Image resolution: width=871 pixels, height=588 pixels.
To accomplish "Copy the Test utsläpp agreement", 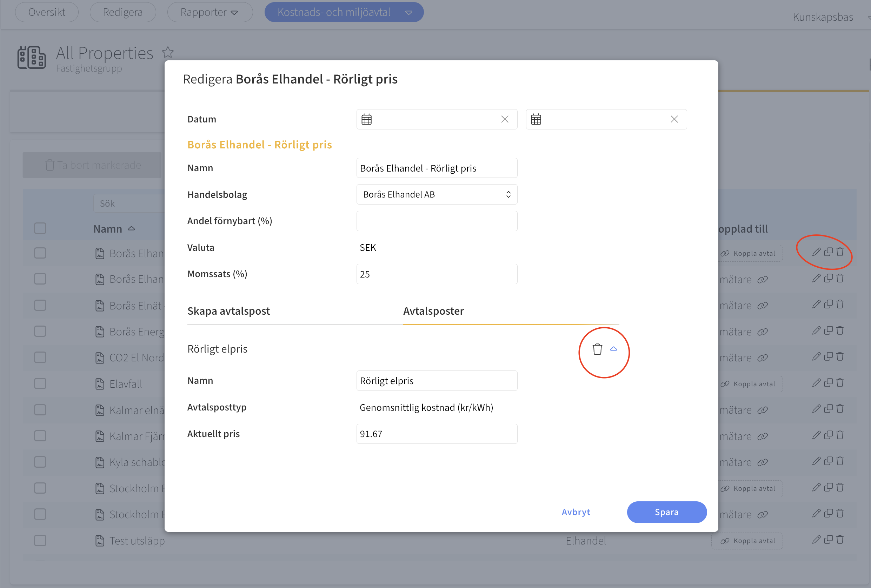I will [829, 539].
